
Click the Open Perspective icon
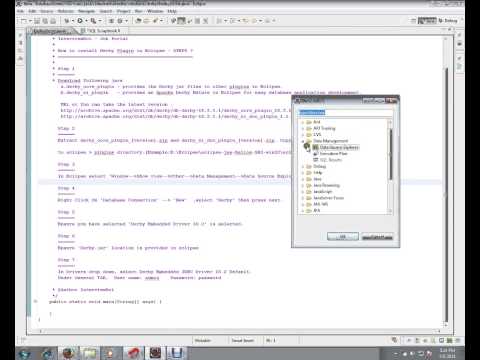pyautogui.click(x=413, y=21)
